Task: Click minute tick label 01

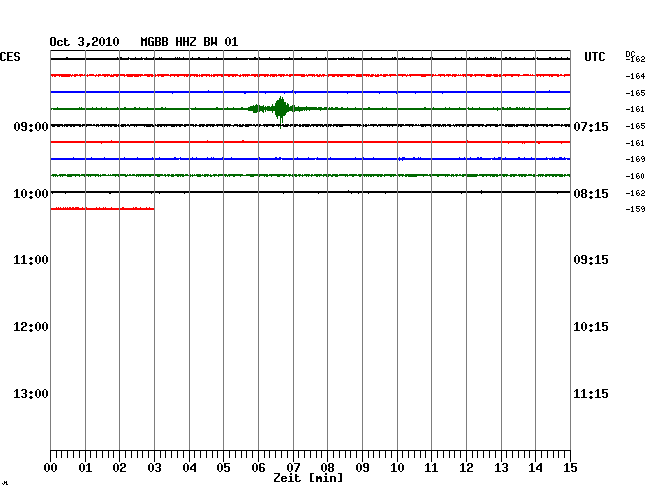Action: pyautogui.click(x=85, y=468)
